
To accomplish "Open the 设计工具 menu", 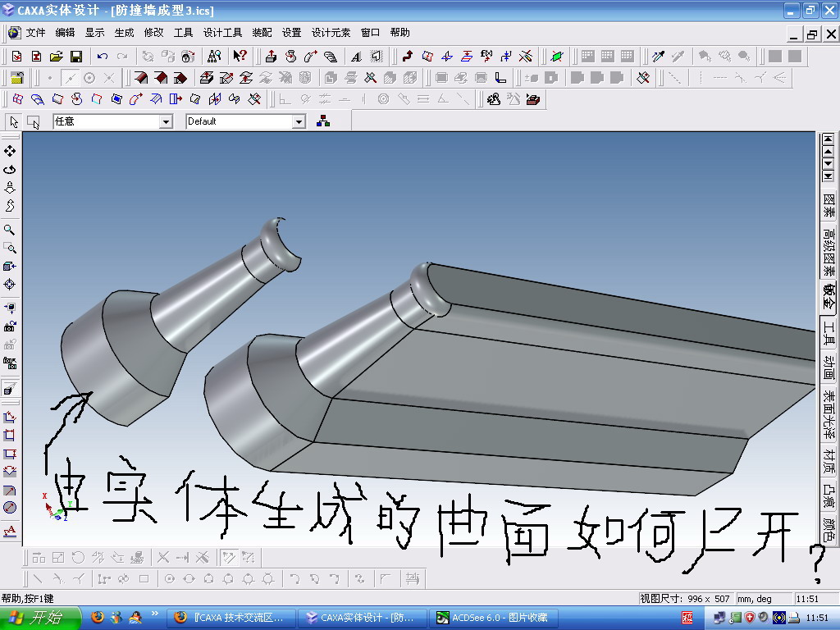I will point(222,33).
